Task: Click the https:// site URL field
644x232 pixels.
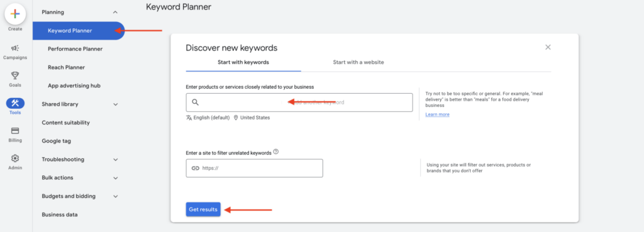Action: tap(254, 168)
